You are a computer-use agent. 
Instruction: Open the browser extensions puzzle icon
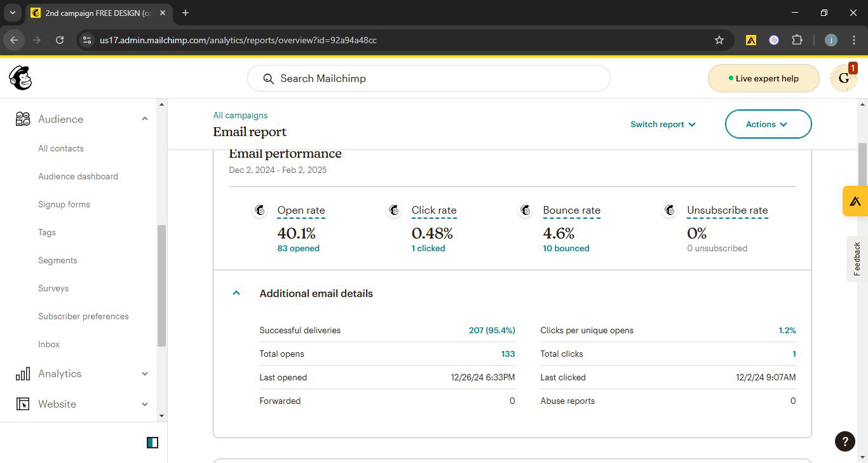tap(797, 40)
